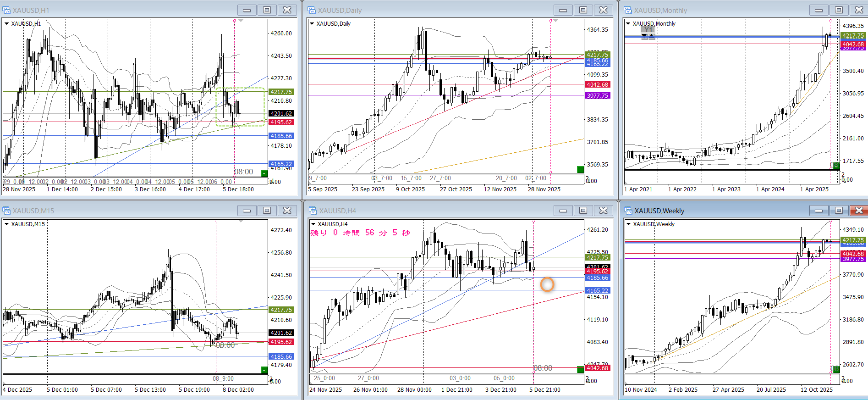Click the orange circle marker on H4 chart
Screen dimensions: 868x400
[547, 284]
